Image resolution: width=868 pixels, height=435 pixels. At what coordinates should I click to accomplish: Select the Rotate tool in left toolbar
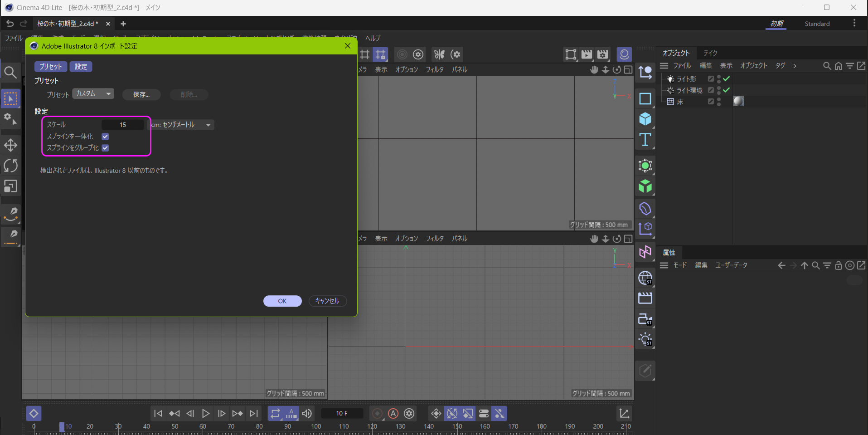pyautogui.click(x=10, y=166)
